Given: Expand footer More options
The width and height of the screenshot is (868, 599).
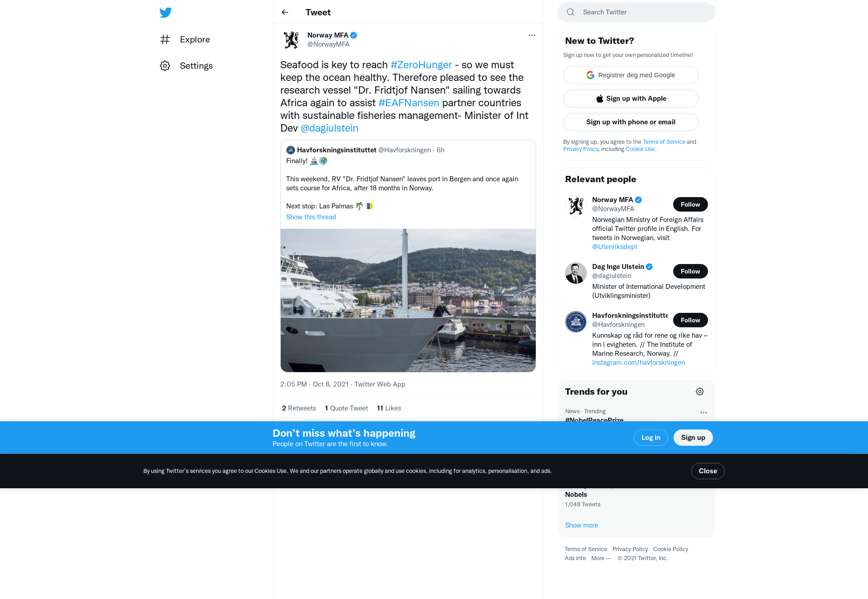Looking at the screenshot, I should (x=601, y=558).
